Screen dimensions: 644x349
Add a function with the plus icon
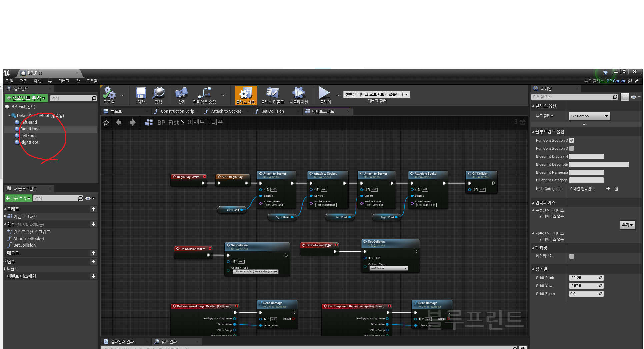click(93, 224)
